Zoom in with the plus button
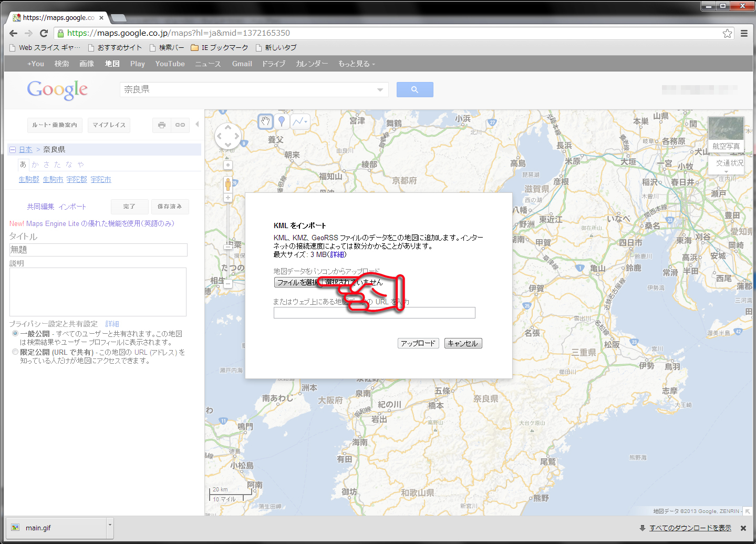 (228, 198)
